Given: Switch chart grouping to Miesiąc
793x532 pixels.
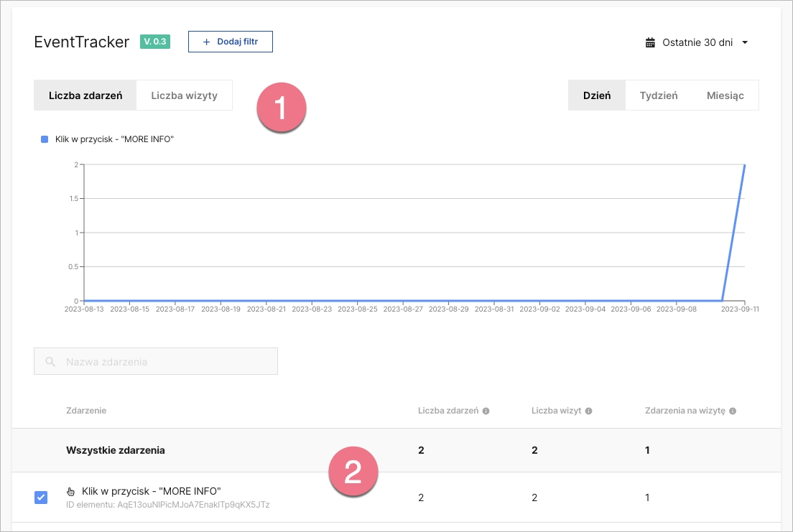Looking at the screenshot, I should [x=725, y=95].
